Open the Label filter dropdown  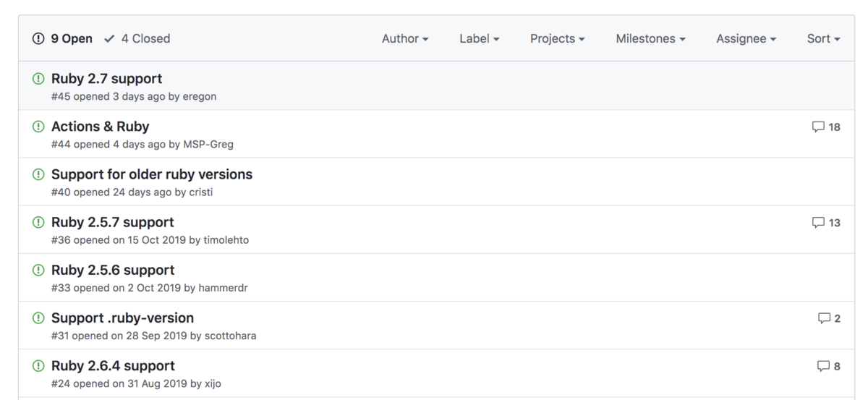(x=480, y=38)
